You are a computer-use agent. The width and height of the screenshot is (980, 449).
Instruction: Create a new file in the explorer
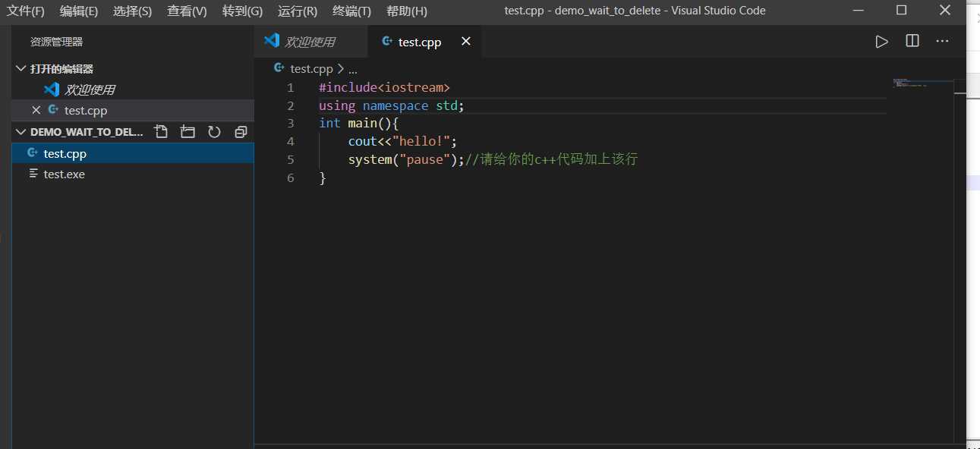[x=161, y=132]
